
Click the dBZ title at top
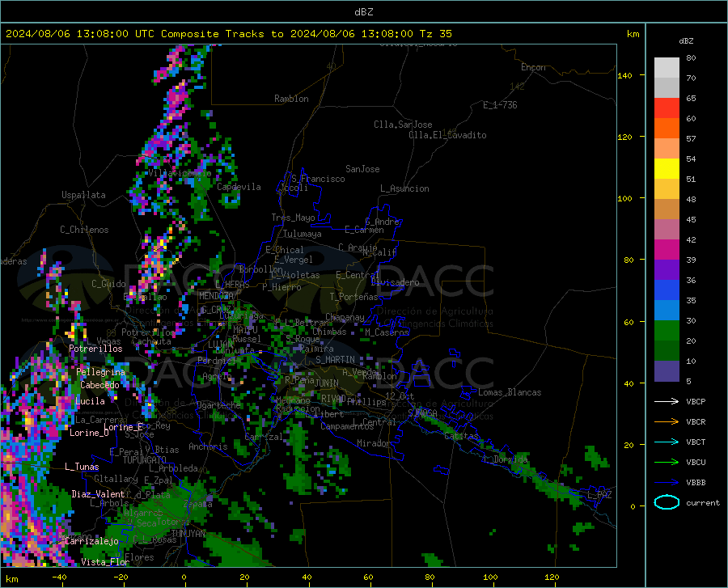(x=363, y=12)
